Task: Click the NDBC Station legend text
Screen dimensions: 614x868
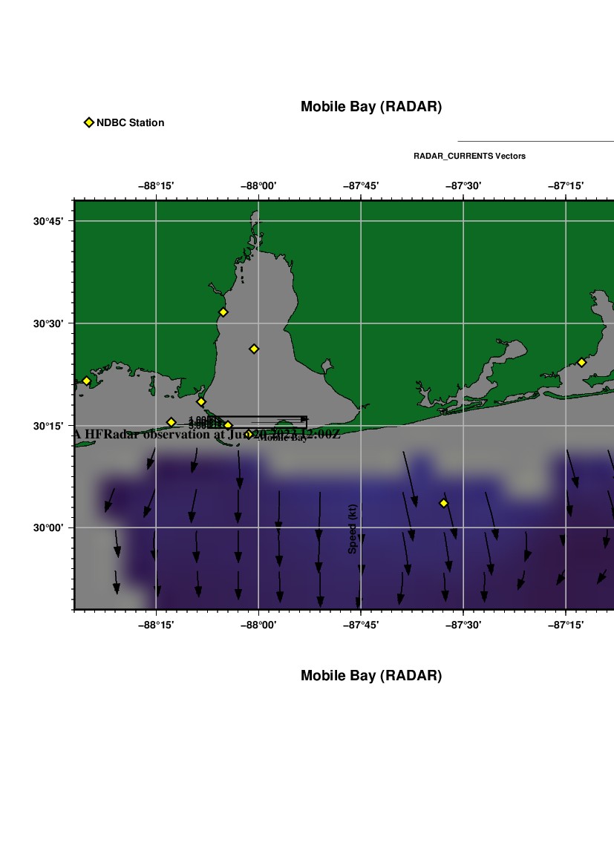Action: pyautogui.click(x=131, y=122)
